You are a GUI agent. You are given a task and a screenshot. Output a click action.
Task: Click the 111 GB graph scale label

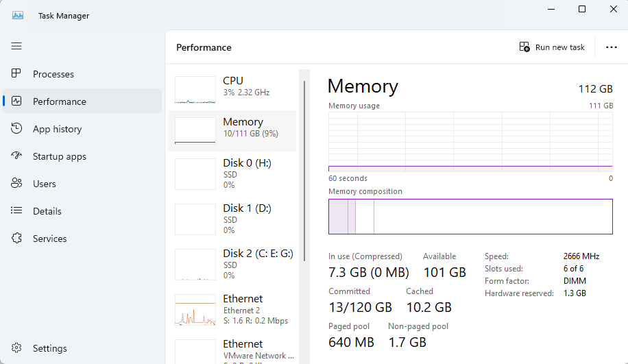coord(601,106)
